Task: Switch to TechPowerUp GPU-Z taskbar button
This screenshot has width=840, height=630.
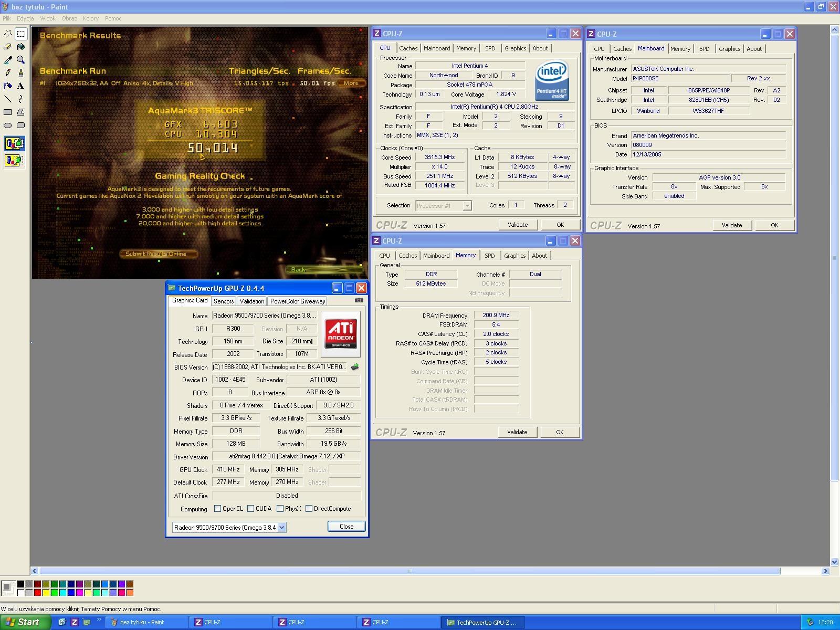Action: coord(482,622)
